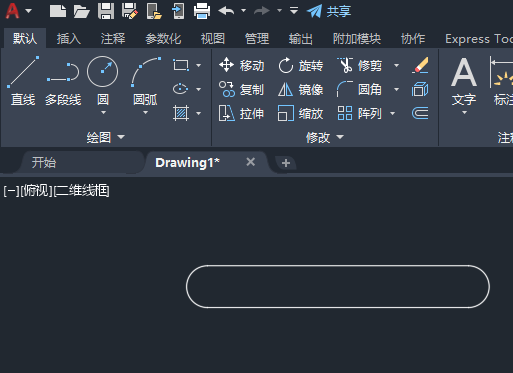513x373 pixels.
Task: Open an existing drawing file
Action: [82, 11]
